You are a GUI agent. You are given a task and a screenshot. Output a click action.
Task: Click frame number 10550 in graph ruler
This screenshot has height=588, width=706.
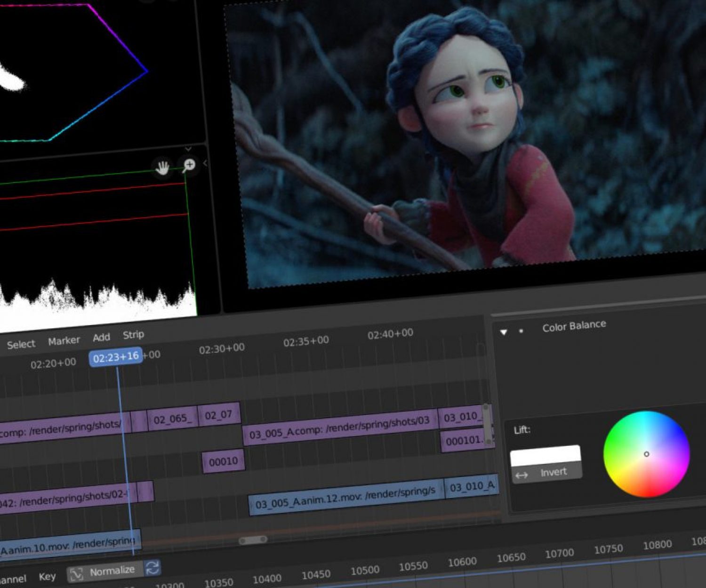[x=413, y=566]
